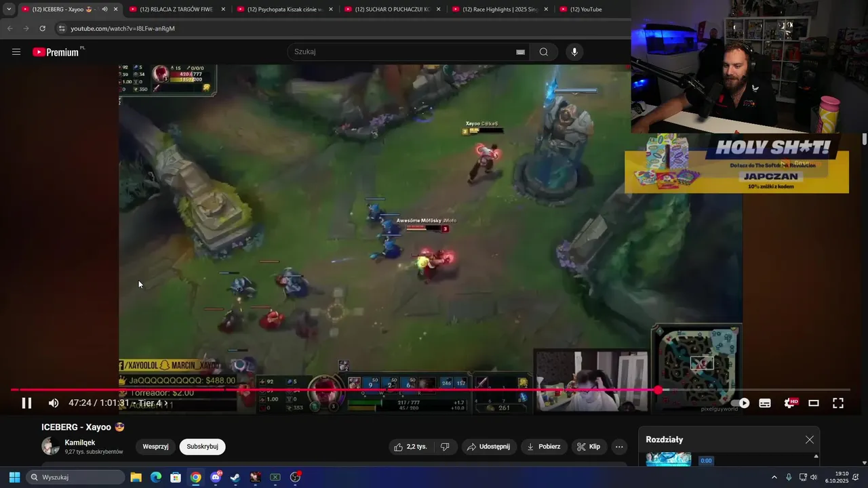Switch to the Psychopata Kiszak tab
The image size is (868, 488).
284,9
